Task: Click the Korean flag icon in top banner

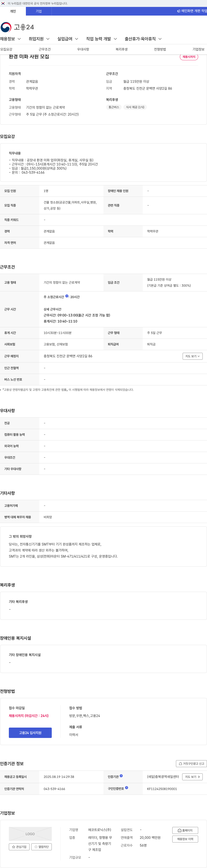Action: pyautogui.click(x=3, y=3)
